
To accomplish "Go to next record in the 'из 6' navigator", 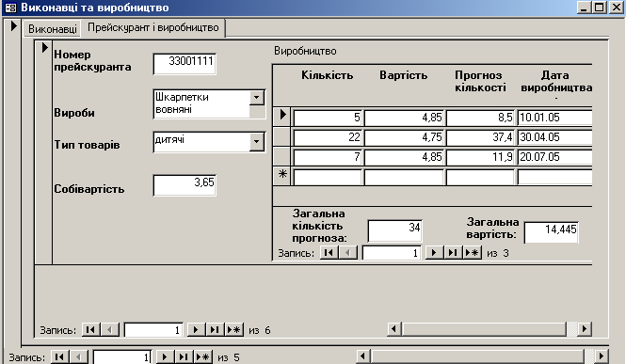I will click(x=196, y=330).
